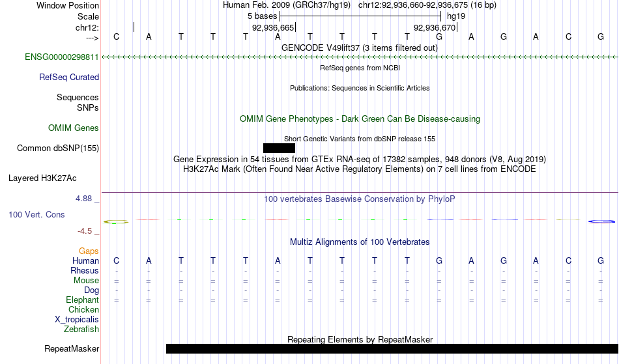Viewport: 619px width, 364px height.
Task: Select the Dog alignment row label
Action: point(92,290)
